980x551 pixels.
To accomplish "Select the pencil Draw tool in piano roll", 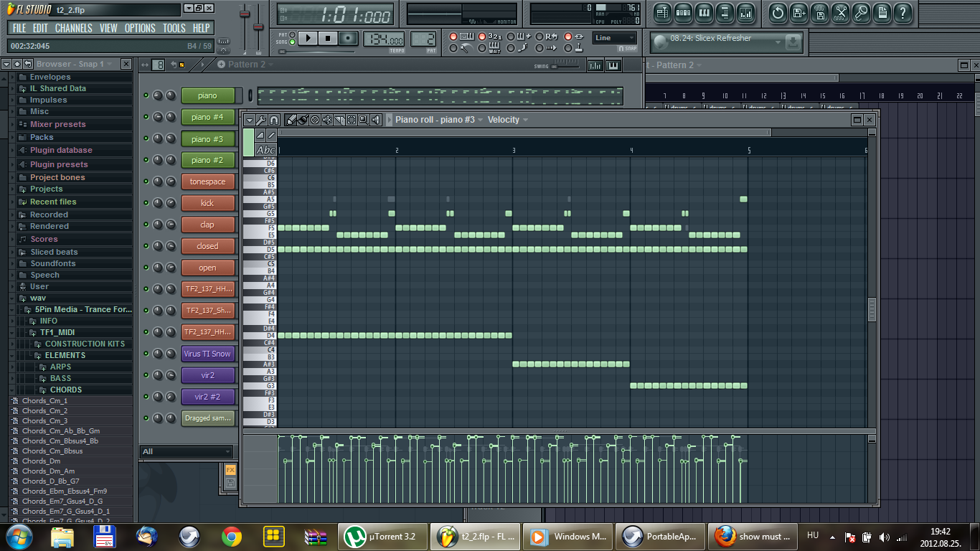I will click(x=291, y=120).
